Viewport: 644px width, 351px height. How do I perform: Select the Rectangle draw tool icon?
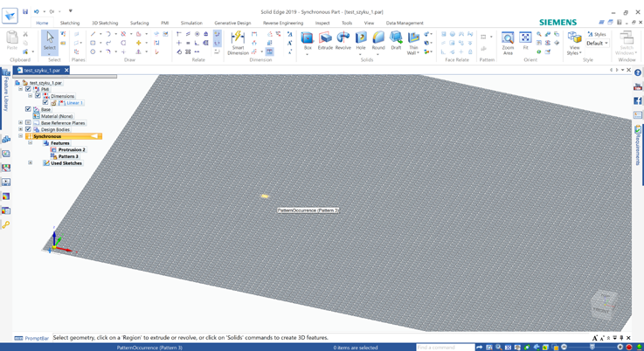click(x=93, y=43)
